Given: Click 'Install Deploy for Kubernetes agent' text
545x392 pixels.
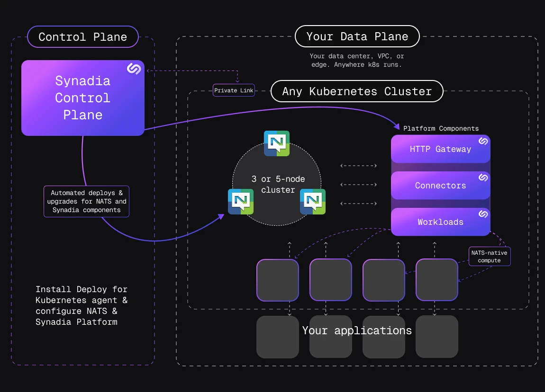Looking at the screenshot, I should point(82,305).
